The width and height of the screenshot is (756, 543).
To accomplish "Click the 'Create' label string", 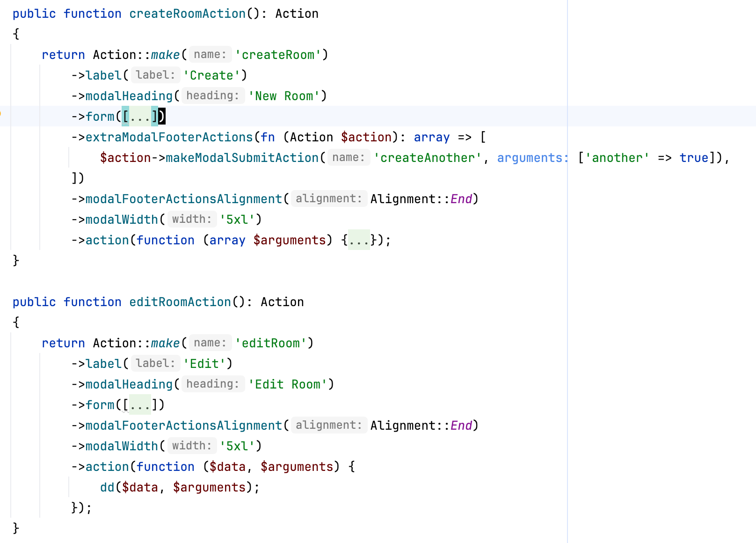I will coord(211,75).
